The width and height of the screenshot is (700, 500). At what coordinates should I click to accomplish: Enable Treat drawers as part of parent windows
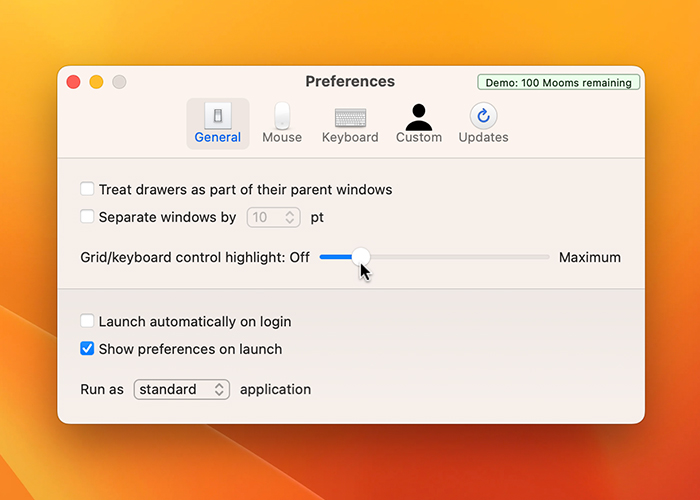pyautogui.click(x=87, y=189)
